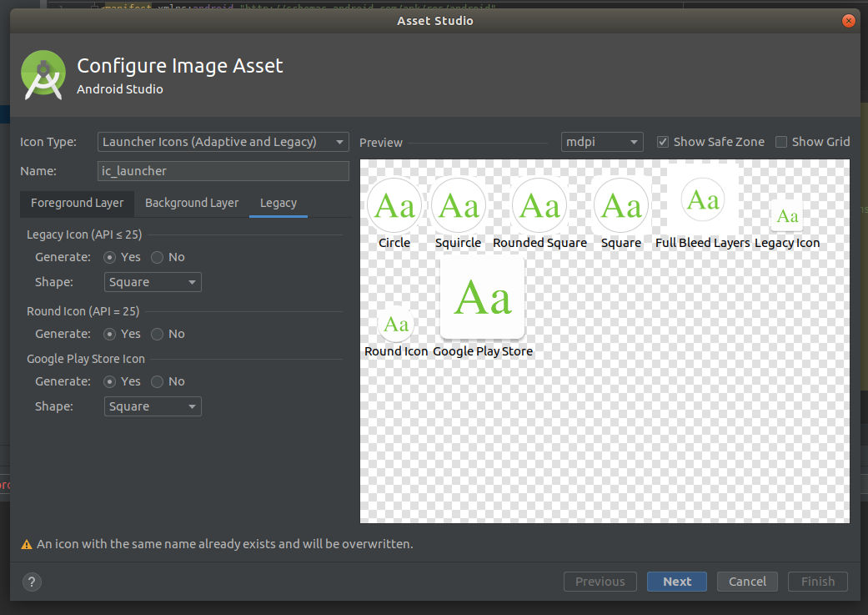
Task: Enable the Show Grid checkbox
Action: click(x=781, y=141)
